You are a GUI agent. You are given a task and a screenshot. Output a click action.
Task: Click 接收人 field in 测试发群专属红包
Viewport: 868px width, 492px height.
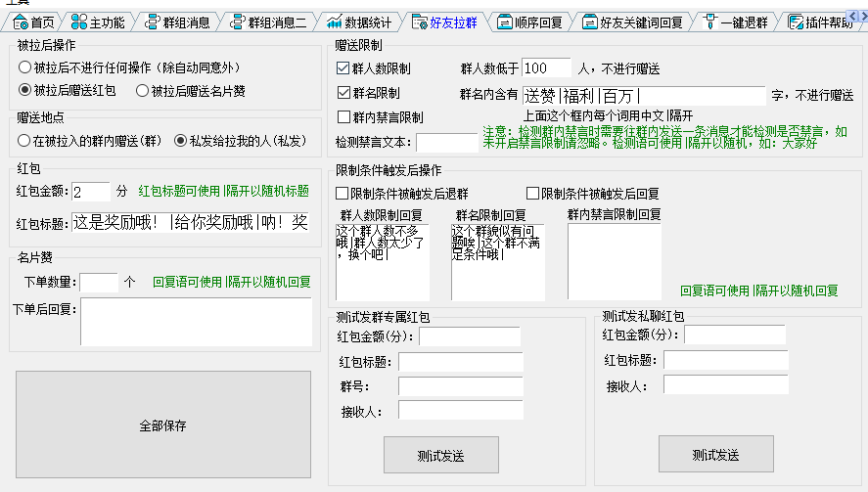point(461,410)
